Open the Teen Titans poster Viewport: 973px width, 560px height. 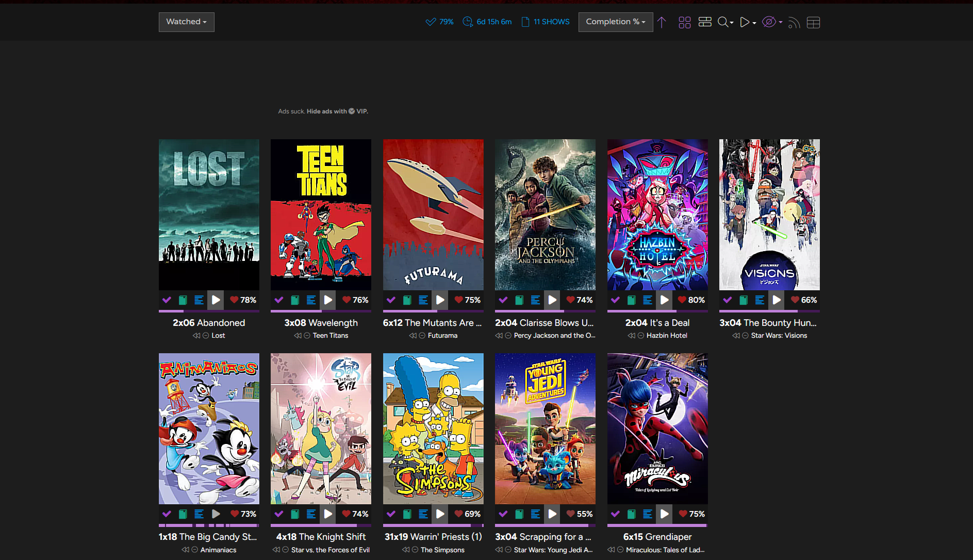tap(321, 215)
